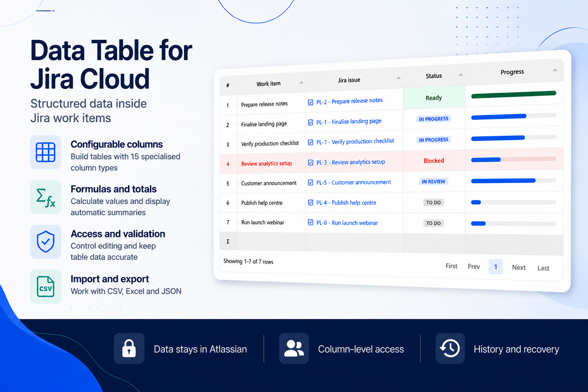Screen dimensions: 588x392
Task: Go to the Prev page
Action: 474,266
